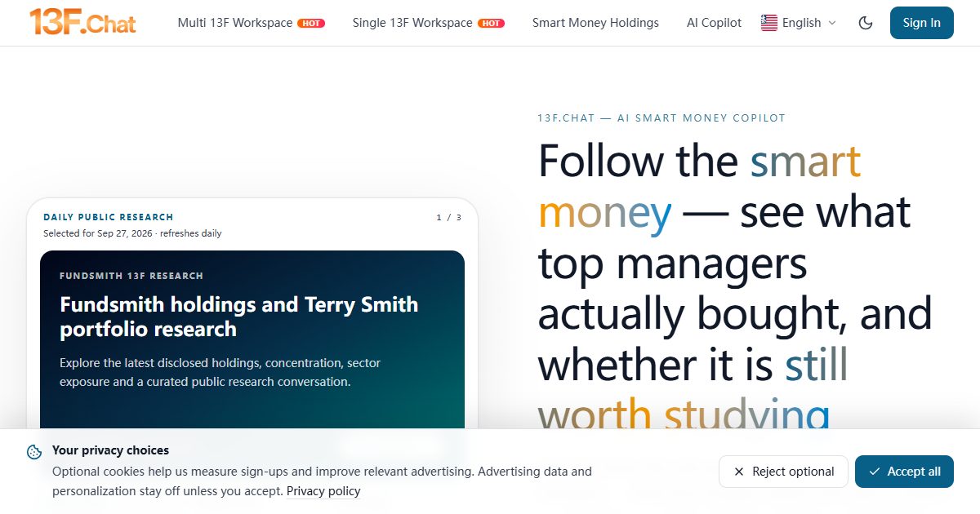
Task: Click 'Your privacy choices' heading
Action: pos(110,450)
